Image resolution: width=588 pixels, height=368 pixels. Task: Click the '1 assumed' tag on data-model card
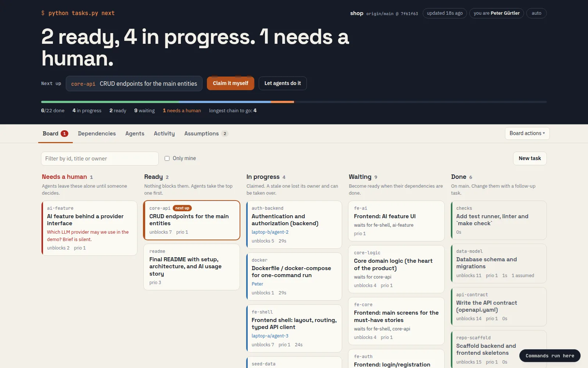click(523, 276)
